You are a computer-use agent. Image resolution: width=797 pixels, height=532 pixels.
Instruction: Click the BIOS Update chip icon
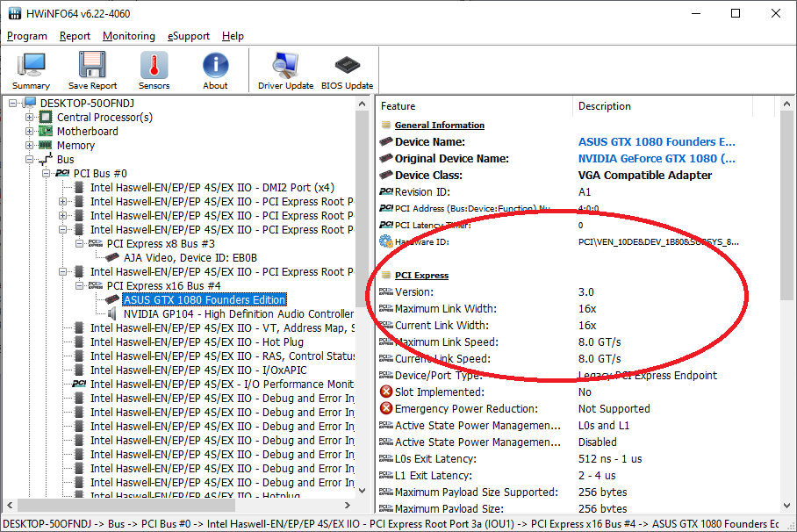point(347,70)
